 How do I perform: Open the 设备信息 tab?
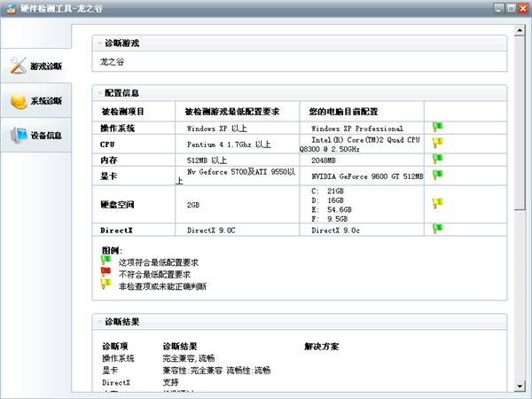(36, 135)
